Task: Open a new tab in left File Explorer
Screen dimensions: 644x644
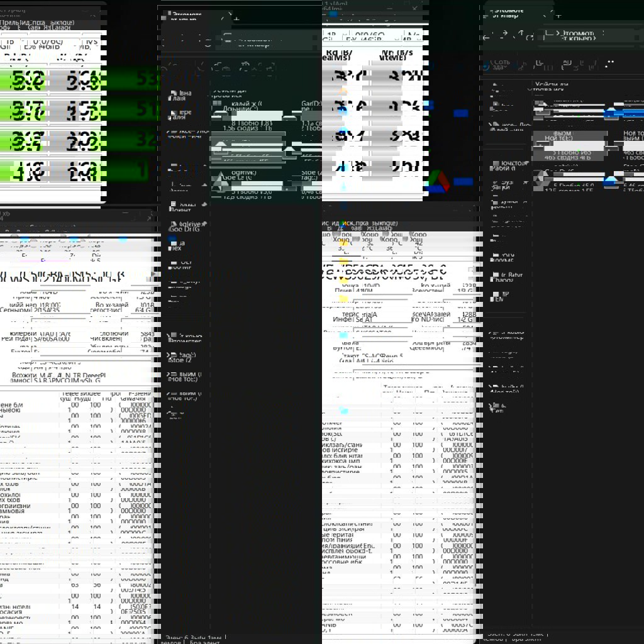Action: click(236, 17)
